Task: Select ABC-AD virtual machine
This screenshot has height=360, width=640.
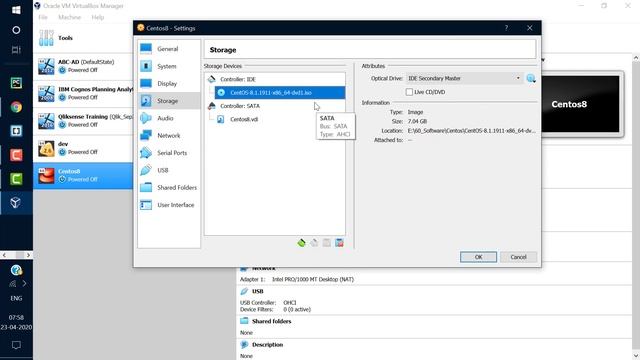Action: coord(83,66)
